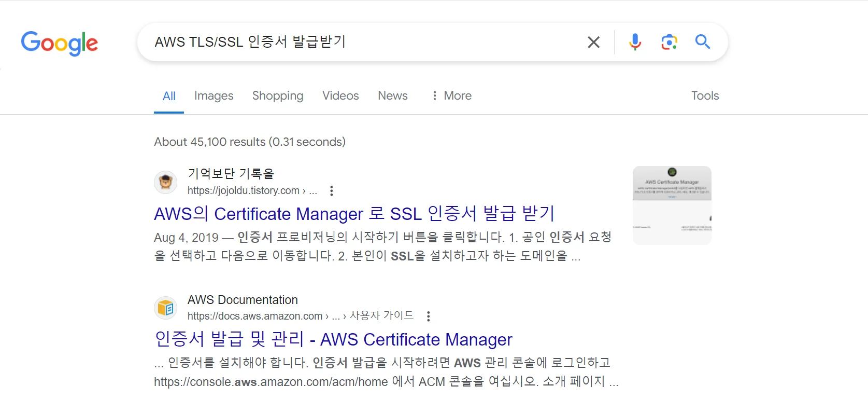Screen dimensions: 868x400
Task: Switch to the Images tab
Action: [214, 95]
